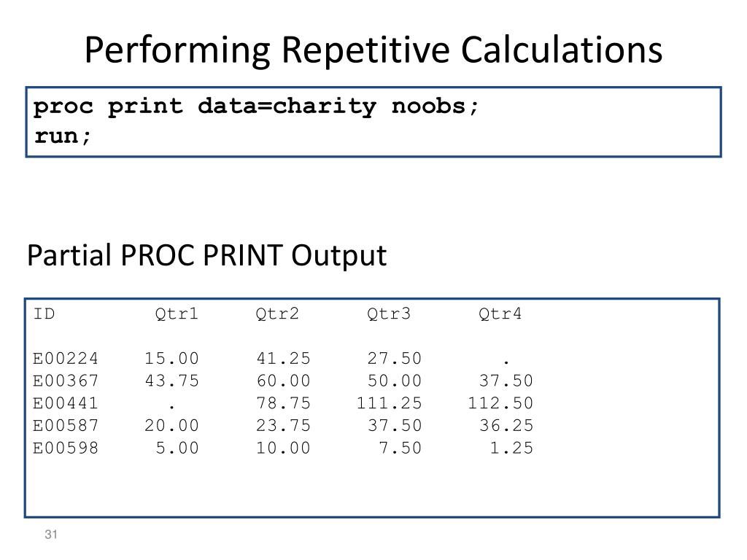The width and height of the screenshot is (747, 560).
Task: Select the Qtr1 column header
Action: 177,314
